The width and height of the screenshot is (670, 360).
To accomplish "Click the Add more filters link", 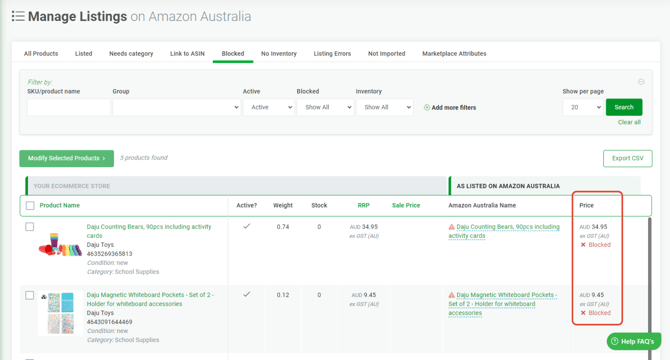I will [x=453, y=108].
